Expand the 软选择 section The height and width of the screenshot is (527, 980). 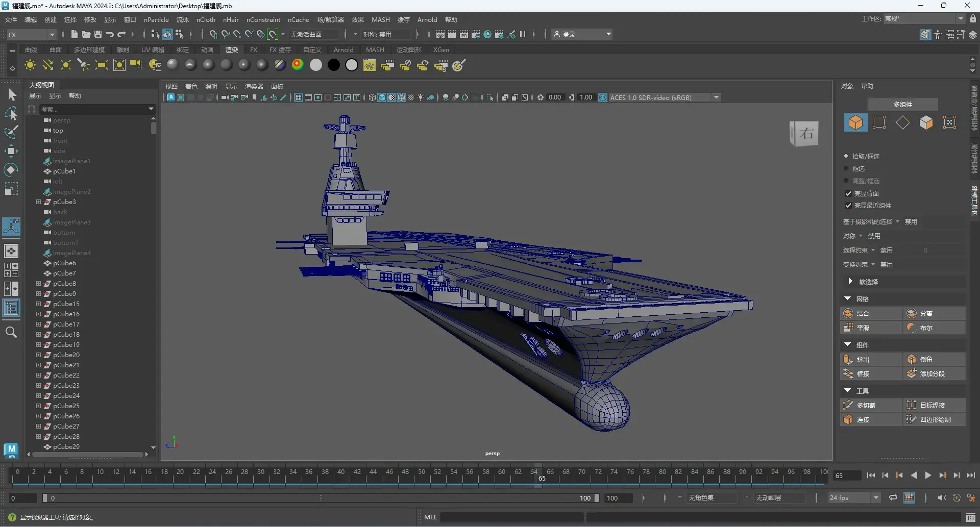[850, 281]
